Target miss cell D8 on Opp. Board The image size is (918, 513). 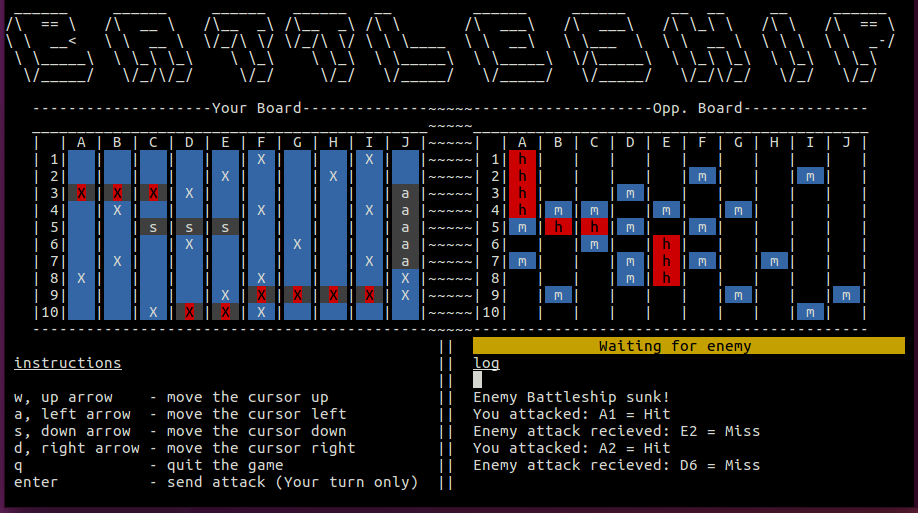630,278
